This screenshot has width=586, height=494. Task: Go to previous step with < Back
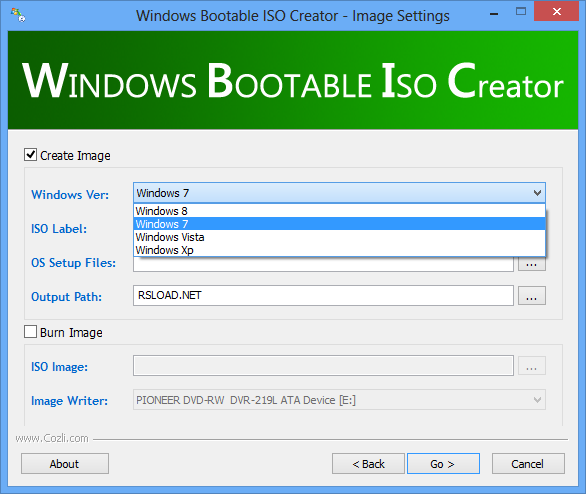pos(368,464)
